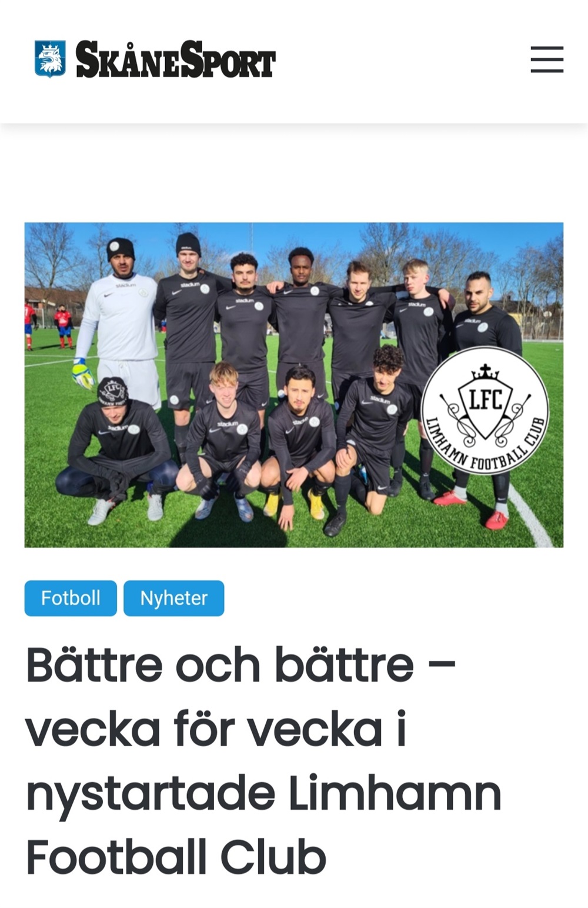The image size is (588, 908).
Task: Click the LFC circular club badge
Action: (485, 410)
